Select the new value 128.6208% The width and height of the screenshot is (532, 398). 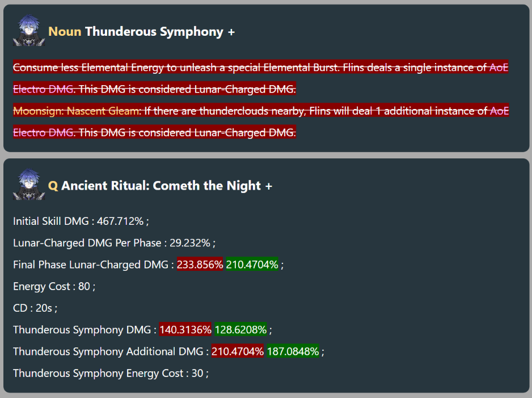(x=240, y=330)
